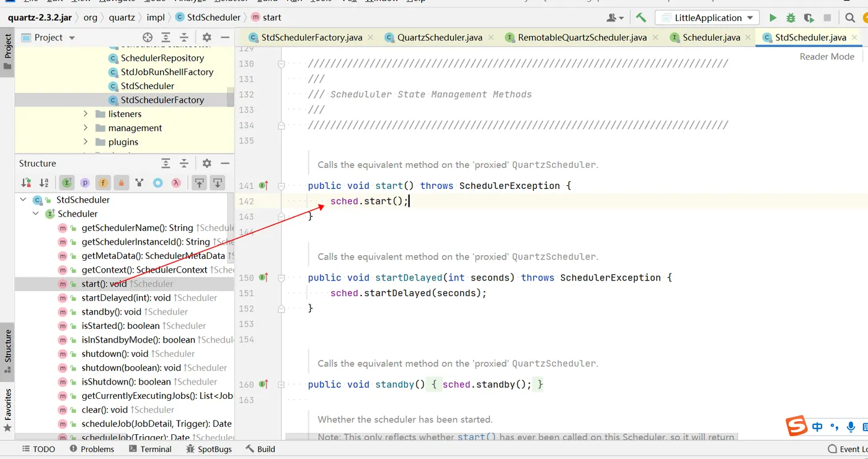The image size is (868, 459).
Task: Toggle show properties in Structure
Action: click(x=85, y=183)
